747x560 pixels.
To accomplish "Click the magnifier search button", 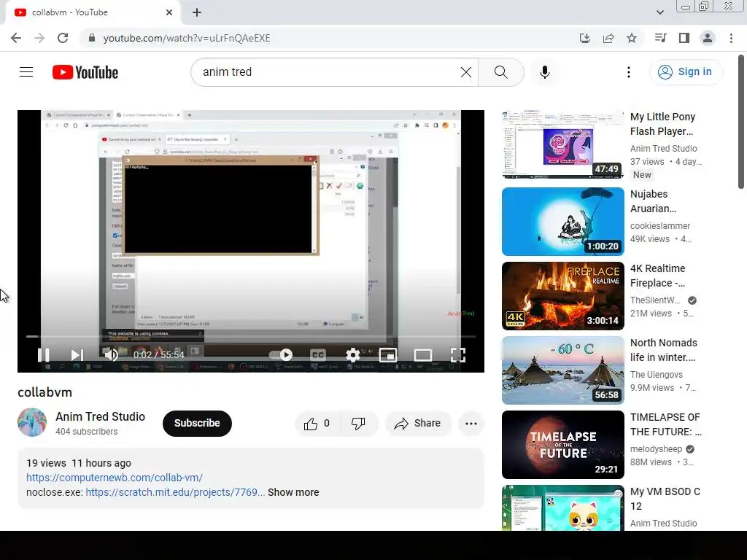I will (x=500, y=72).
